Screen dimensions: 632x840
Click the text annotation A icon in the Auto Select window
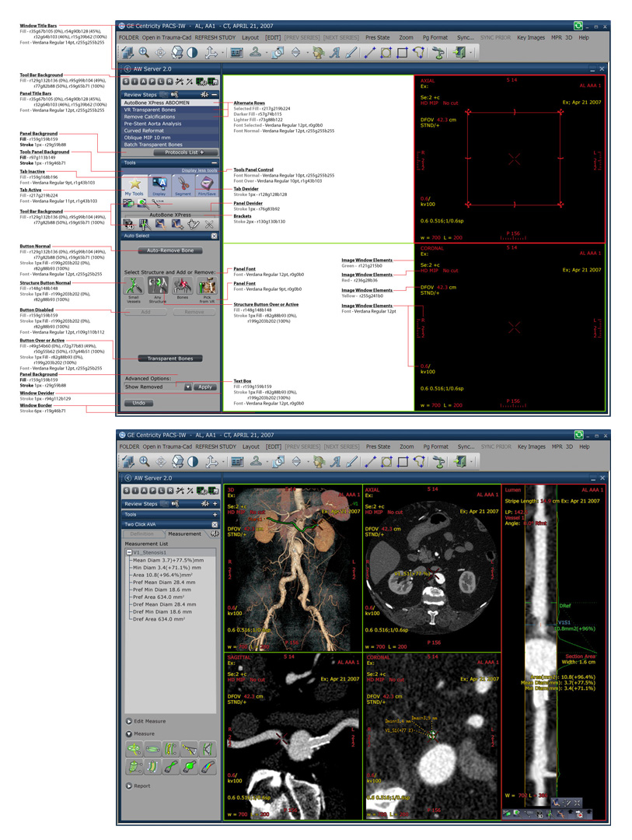(335, 52)
